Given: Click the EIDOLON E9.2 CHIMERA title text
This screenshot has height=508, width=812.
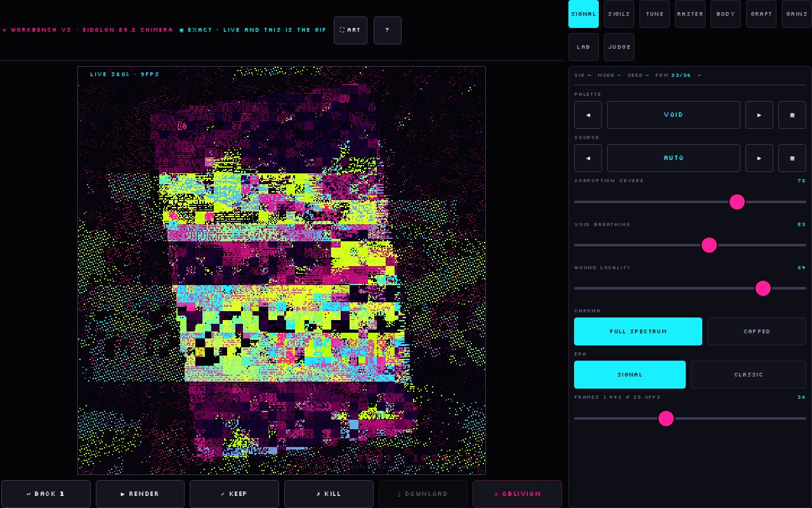Looking at the screenshot, I should (x=128, y=30).
